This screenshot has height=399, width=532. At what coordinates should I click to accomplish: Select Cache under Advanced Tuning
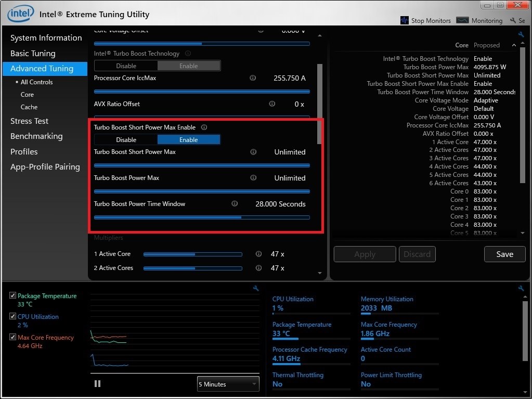29,107
